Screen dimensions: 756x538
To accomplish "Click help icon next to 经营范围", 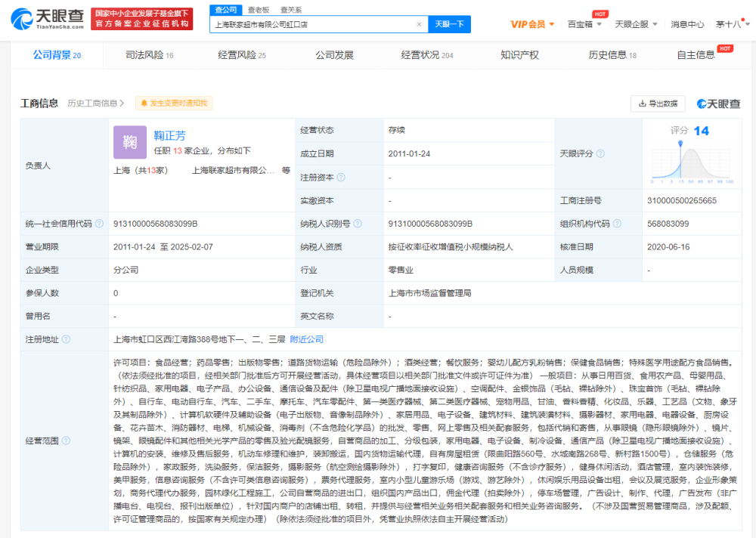I will coord(66,440).
